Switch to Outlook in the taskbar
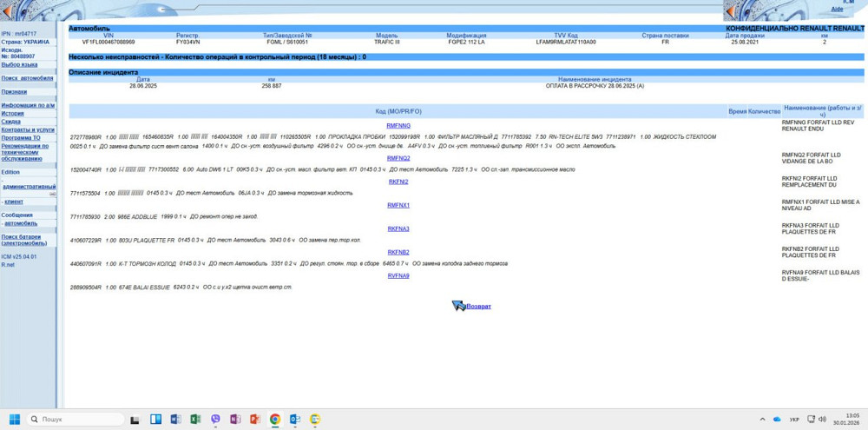This screenshot has width=868, height=430. [x=295, y=420]
